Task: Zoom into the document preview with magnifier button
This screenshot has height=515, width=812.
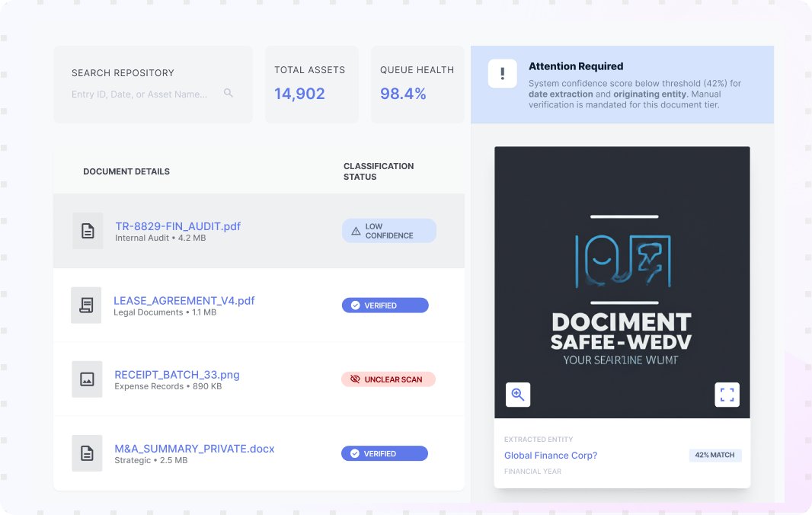Action: 518,395
